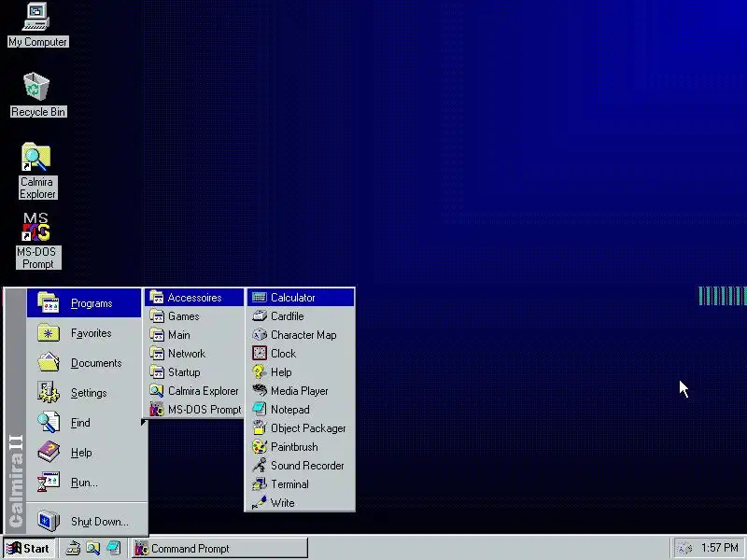Launch Paintbrush from Accessories
747x560 pixels.
[x=300, y=447]
